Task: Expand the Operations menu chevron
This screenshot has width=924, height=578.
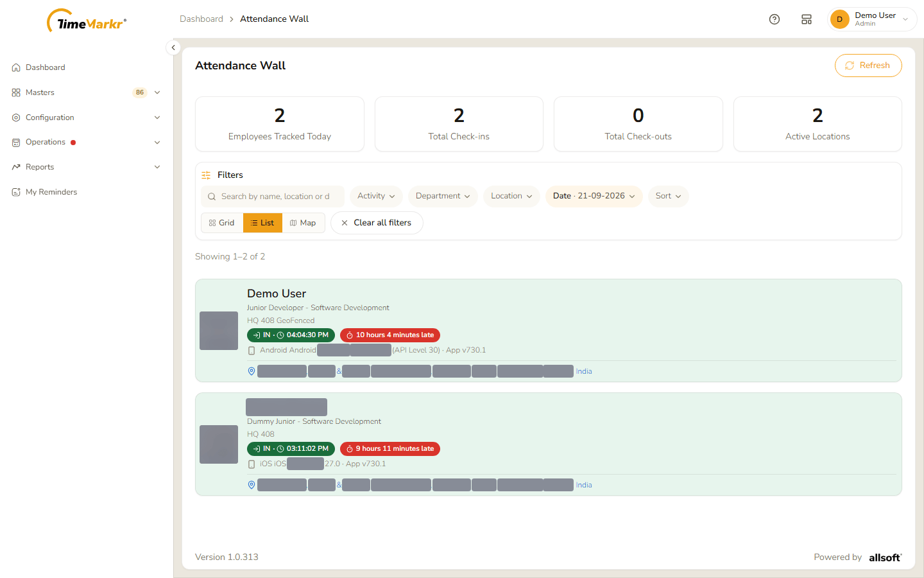Action: click(157, 143)
